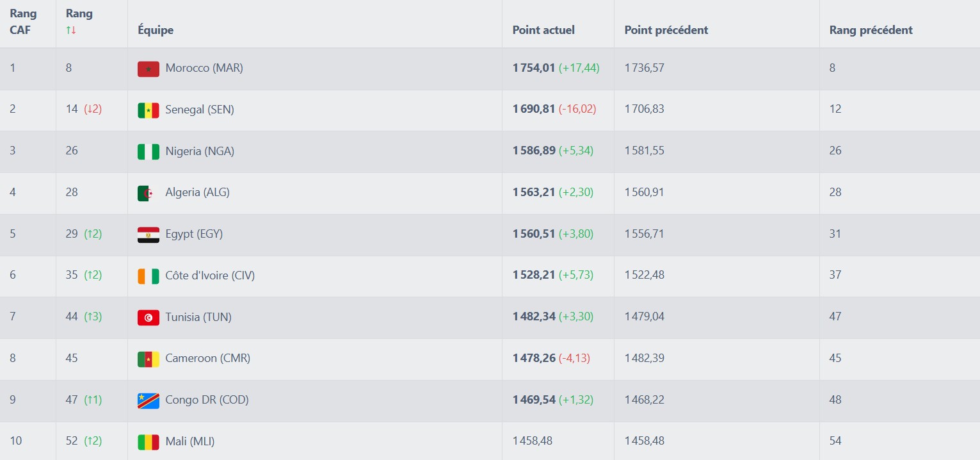Viewport: 980px width, 460px height.
Task: Click the Egypt flag icon
Action: tap(148, 234)
